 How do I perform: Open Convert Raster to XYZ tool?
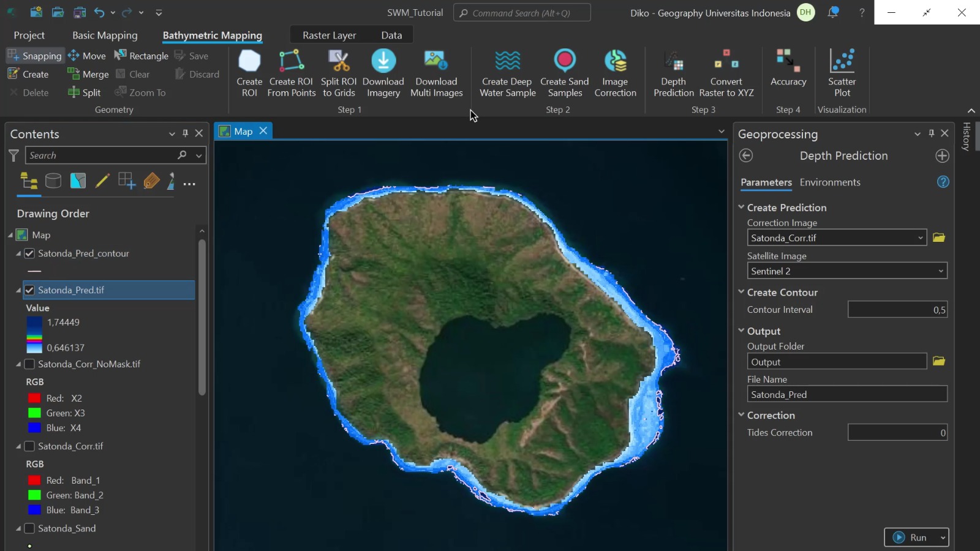coord(726,73)
